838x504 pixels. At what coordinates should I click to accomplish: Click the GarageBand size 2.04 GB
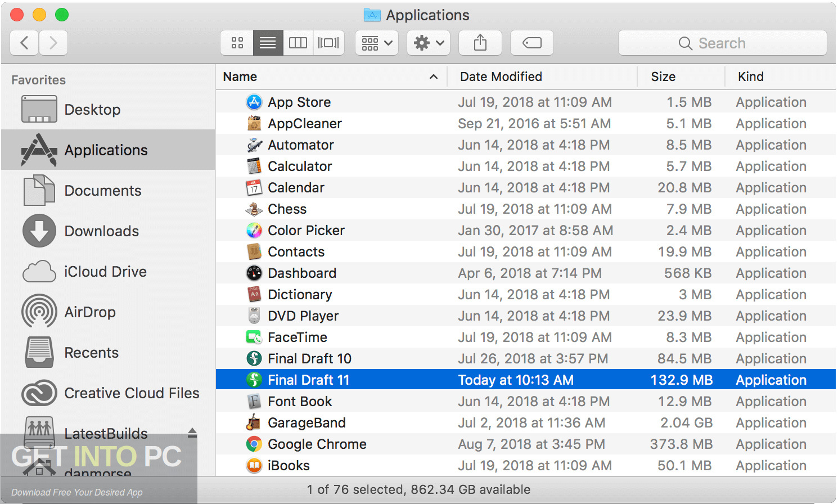coord(687,422)
